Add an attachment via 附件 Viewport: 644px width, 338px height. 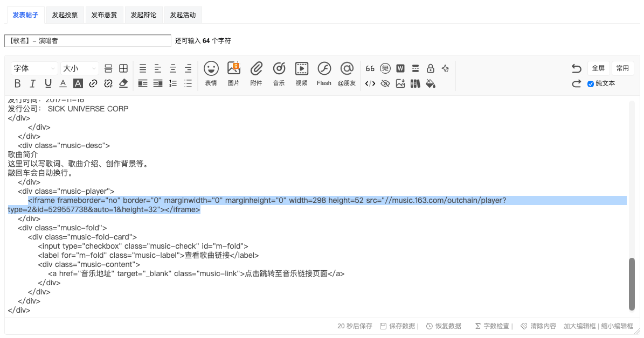point(257,73)
